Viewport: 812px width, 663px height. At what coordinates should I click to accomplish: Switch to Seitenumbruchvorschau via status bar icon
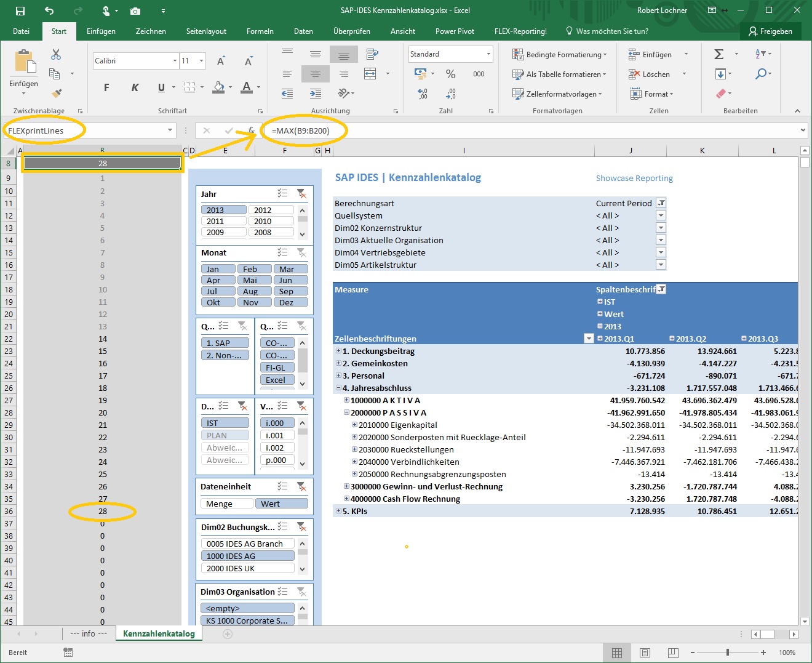[672, 653]
